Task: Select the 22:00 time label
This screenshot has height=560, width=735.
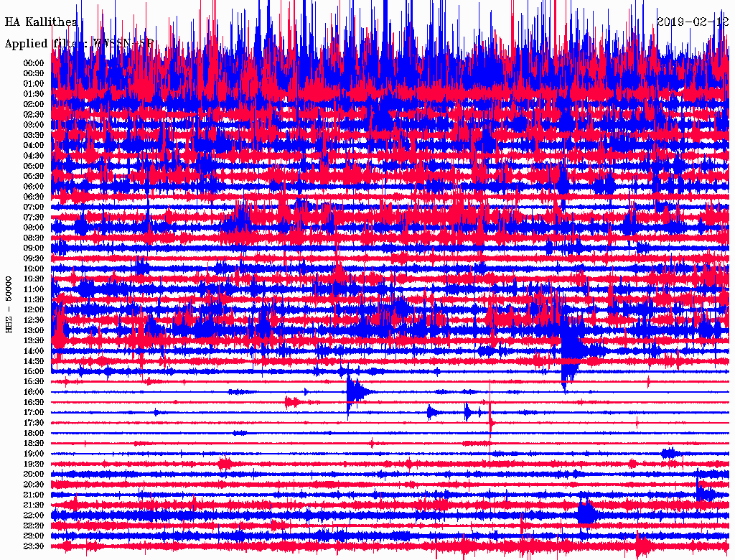Action: [33, 515]
